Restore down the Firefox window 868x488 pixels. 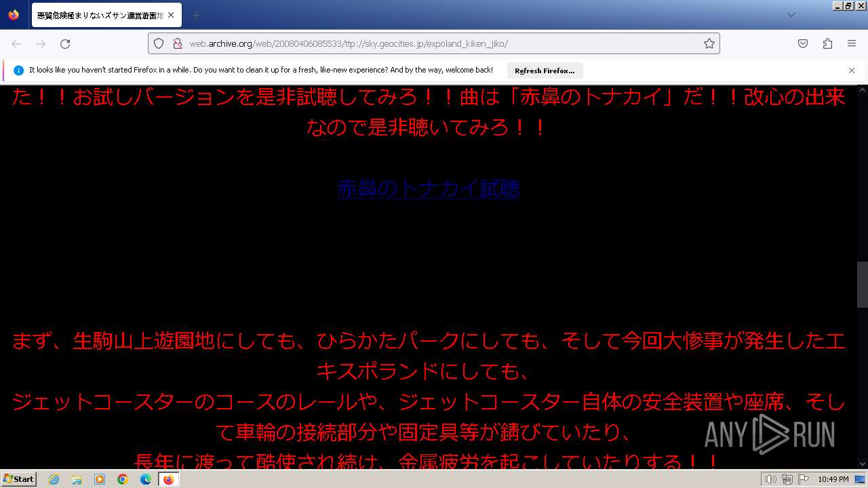coord(849,5)
